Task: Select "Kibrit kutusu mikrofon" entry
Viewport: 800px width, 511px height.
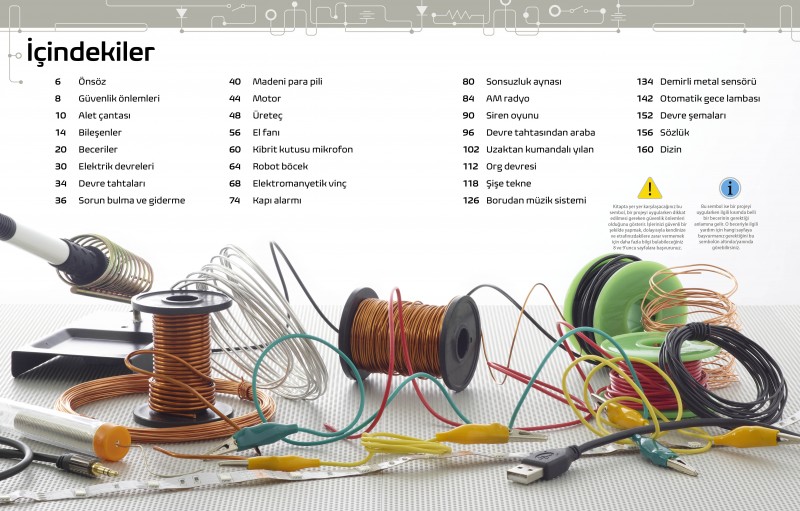Action: coord(303,149)
